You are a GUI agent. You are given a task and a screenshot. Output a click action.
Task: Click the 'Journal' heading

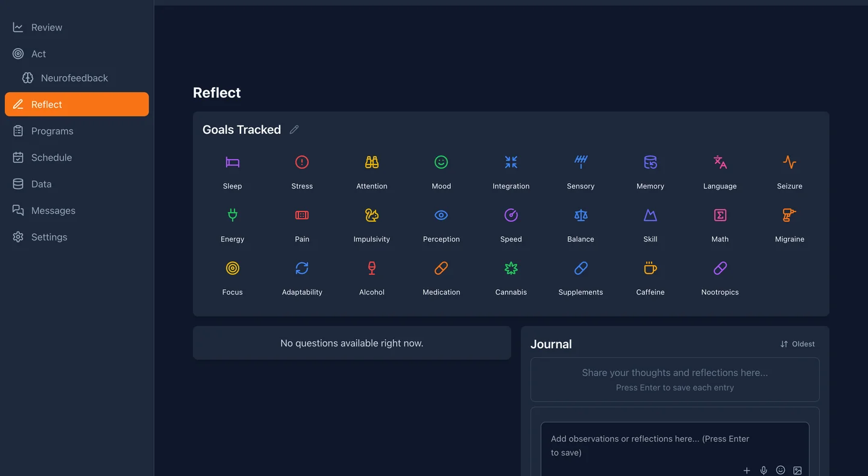pos(551,344)
